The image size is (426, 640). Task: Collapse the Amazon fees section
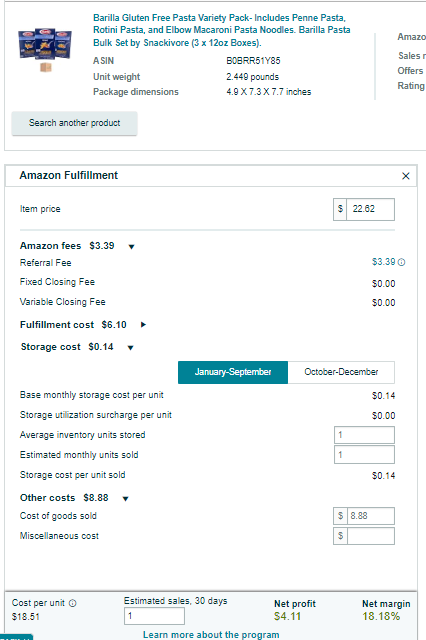[131, 247]
